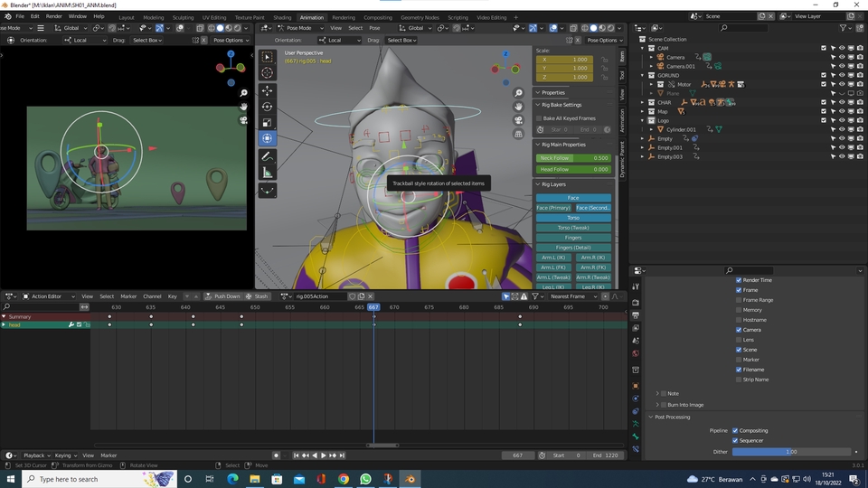Switch to the Sculpting workspace tab

point(183,18)
